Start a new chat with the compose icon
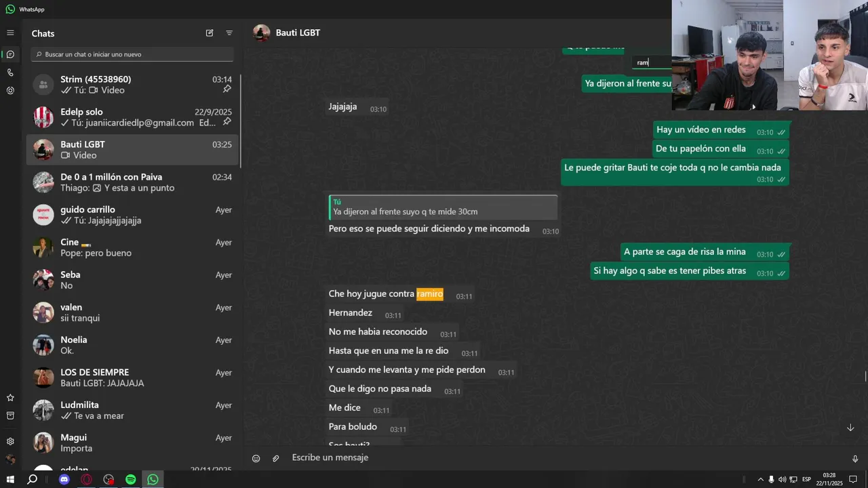 pyautogui.click(x=210, y=33)
